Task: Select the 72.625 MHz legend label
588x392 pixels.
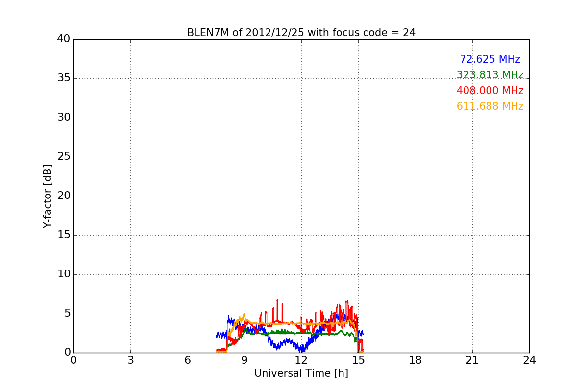Action: [x=490, y=59]
